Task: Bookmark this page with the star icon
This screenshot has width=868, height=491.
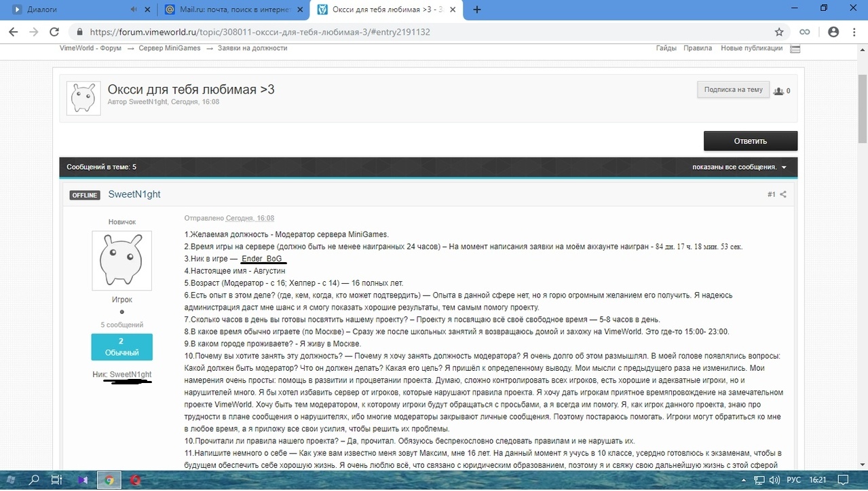Action: click(x=779, y=32)
